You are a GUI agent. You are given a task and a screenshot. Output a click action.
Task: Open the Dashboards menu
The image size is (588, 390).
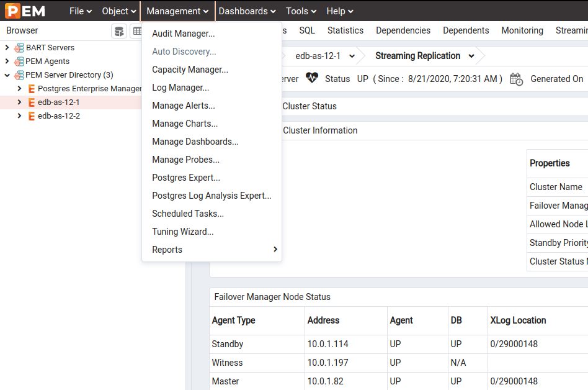point(247,11)
